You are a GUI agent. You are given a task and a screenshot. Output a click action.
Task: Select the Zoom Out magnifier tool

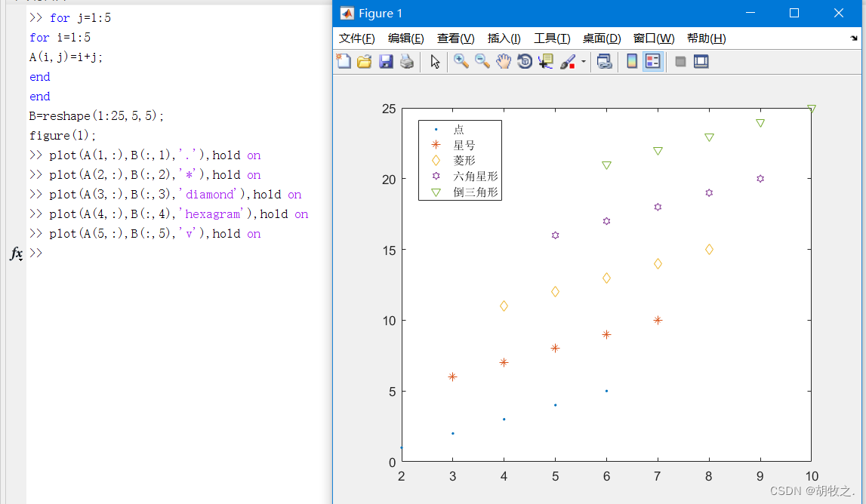pos(482,61)
